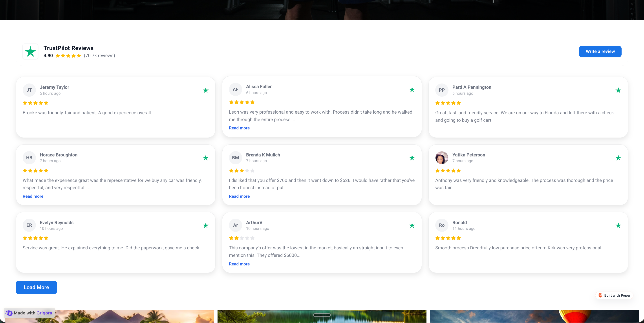
Task: Click the AF avatar of Alissa Fuller
Action: tap(236, 89)
